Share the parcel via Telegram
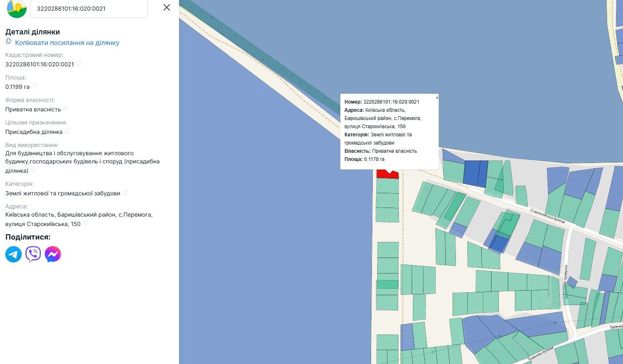This screenshot has height=364, width=623. pyautogui.click(x=14, y=254)
